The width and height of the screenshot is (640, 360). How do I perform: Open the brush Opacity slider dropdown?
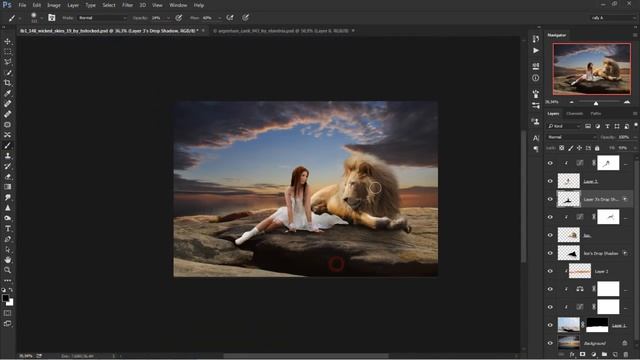pyautogui.click(x=168, y=18)
